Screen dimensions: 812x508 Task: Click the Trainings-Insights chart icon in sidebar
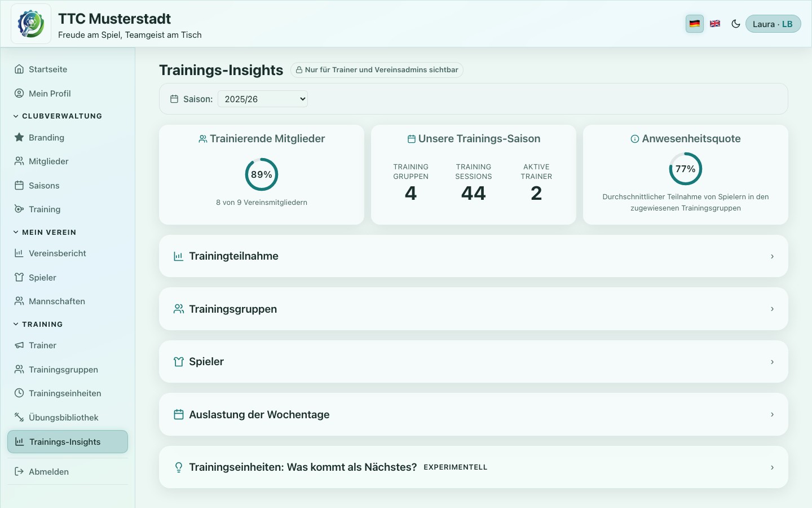coord(20,441)
